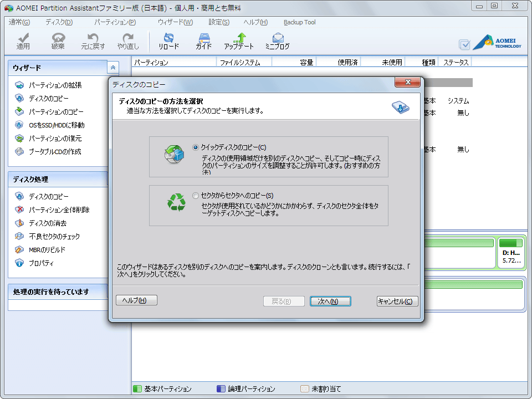Select クイックディスクのコピー(C) radio button
The width and height of the screenshot is (532, 399).
click(x=196, y=147)
